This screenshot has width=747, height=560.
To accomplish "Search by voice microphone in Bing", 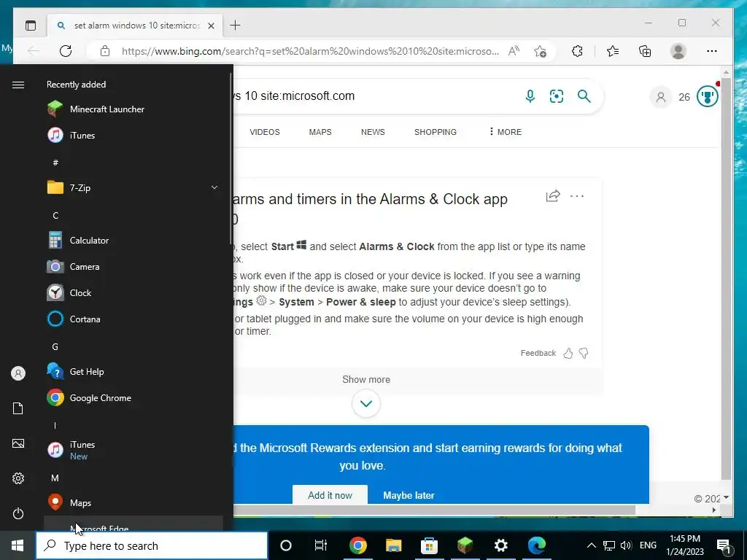I will 530,96.
